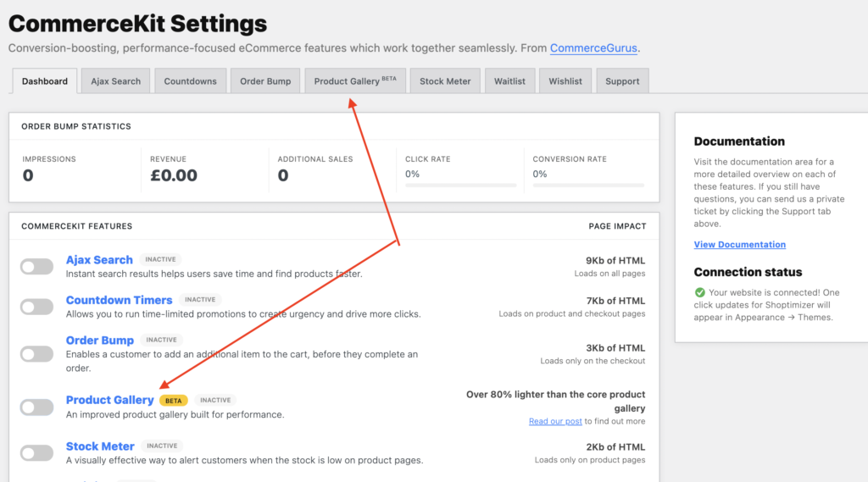Image resolution: width=868 pixels, height=482 pixels.
Task: Click the Click Rate progress bar
Action: (460, 186)
